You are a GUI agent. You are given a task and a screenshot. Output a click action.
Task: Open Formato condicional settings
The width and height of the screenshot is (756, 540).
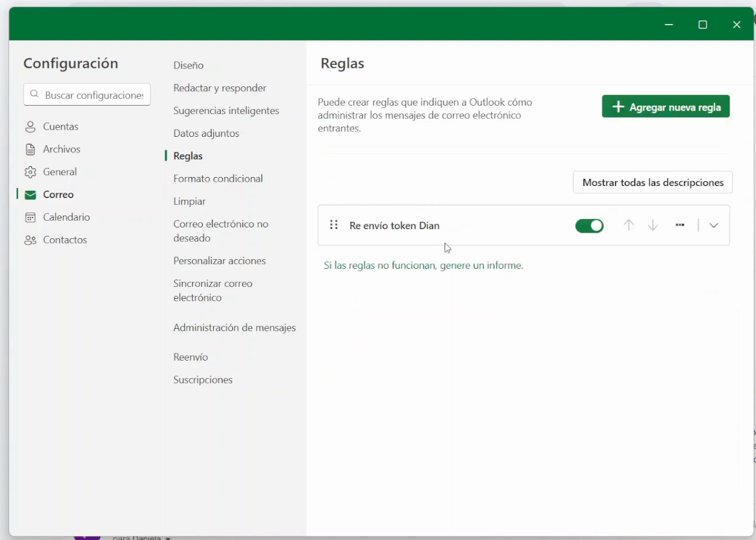tap(218, 179)
